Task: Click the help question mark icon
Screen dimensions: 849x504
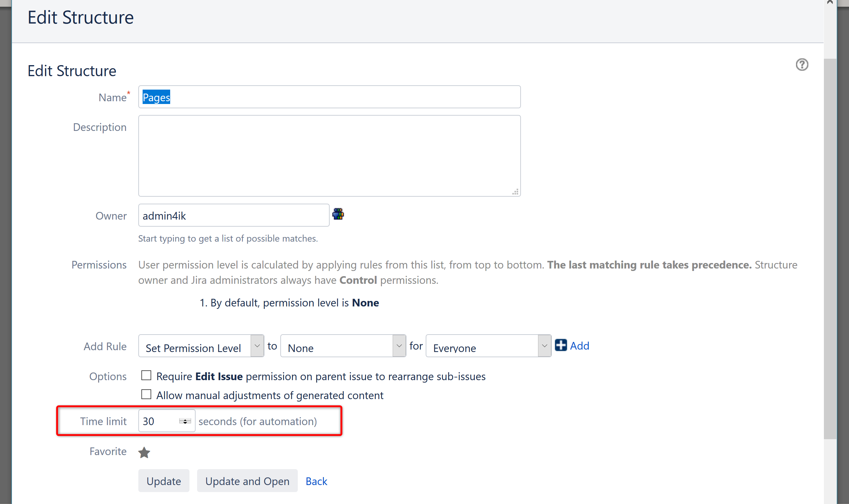Action: [802, 65]
